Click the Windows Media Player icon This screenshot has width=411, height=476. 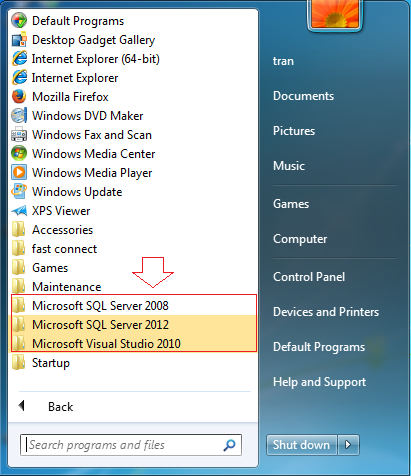[19, 173]
